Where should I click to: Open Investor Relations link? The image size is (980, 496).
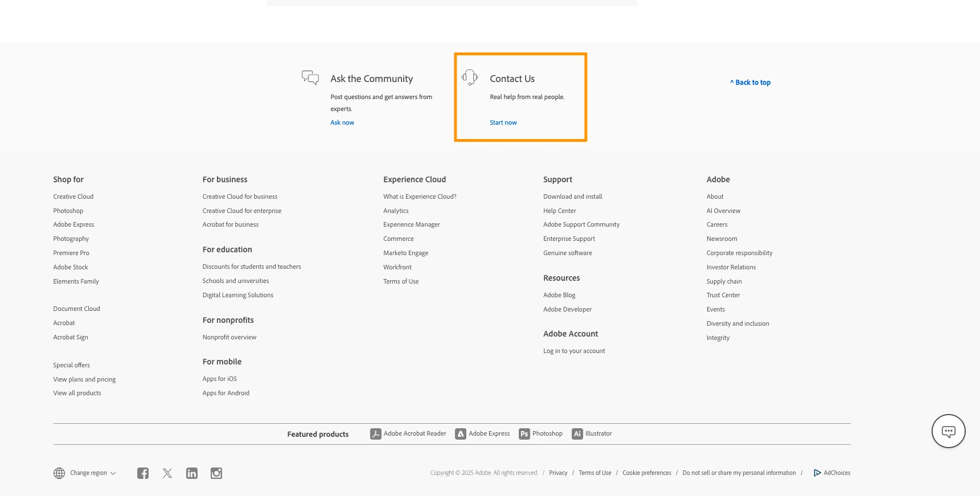point(731,267)
